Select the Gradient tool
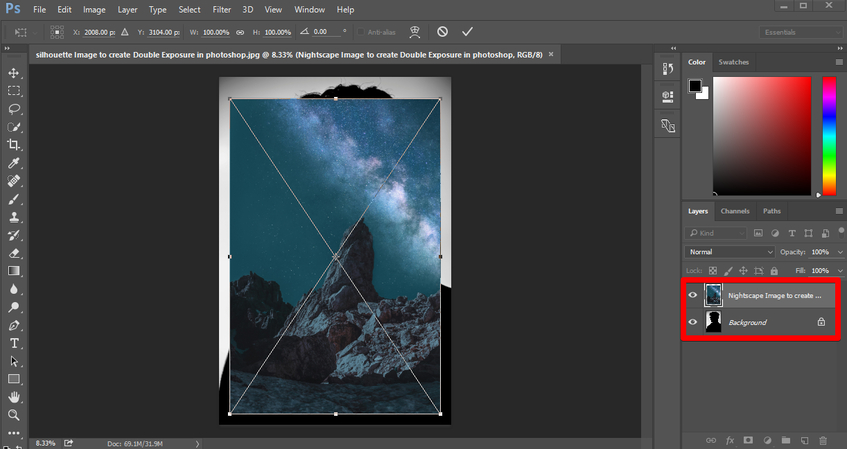The width and height of the screenshot is (847, 449). pyautogui.click(x=14, y=271)
